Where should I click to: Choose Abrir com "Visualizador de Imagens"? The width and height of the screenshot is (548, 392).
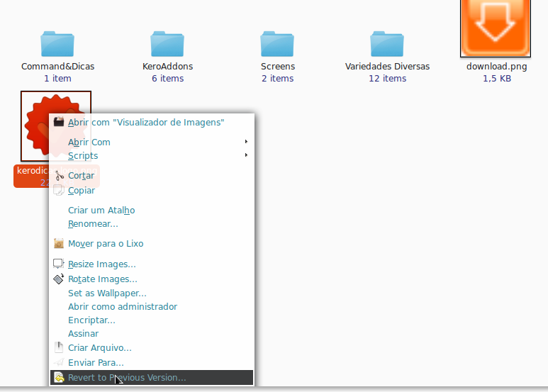point(152,123)
